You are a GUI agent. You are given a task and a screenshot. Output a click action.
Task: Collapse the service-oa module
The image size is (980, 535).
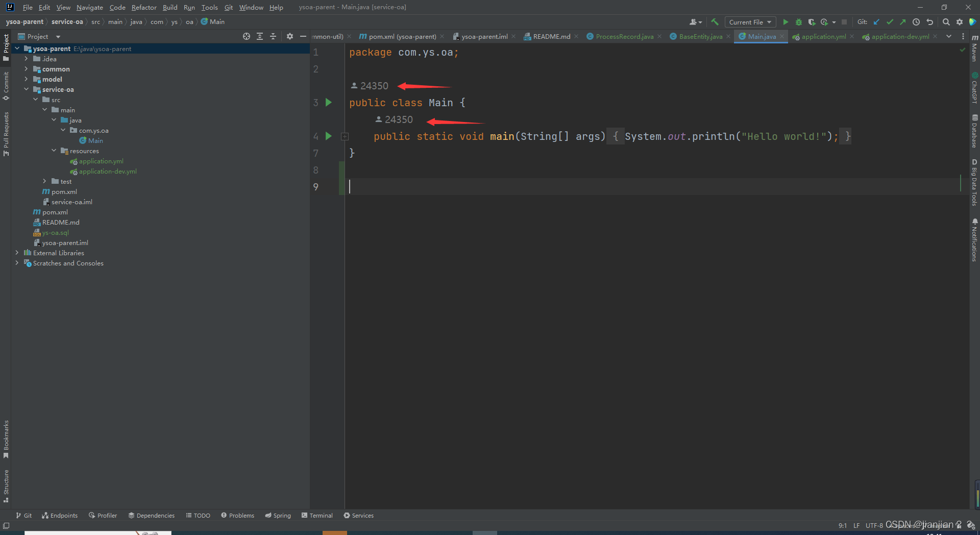(26, 89)
